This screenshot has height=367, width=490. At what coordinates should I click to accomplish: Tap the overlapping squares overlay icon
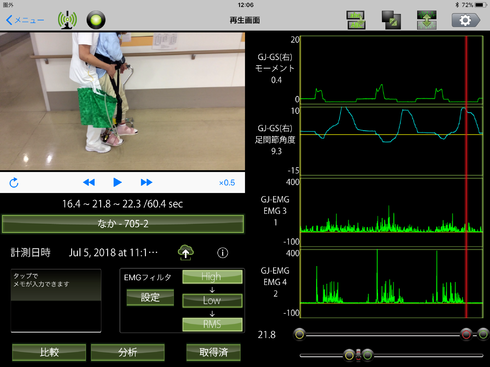(x=391, y=20)
